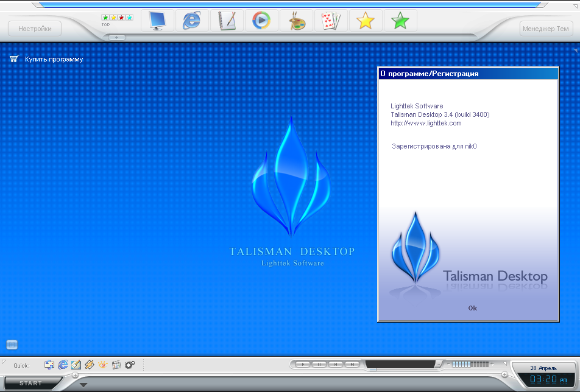Screen dimensions: 580x392
Task: Open the paint palette icon
Action: pyautogui.click(x=297, y=21)
